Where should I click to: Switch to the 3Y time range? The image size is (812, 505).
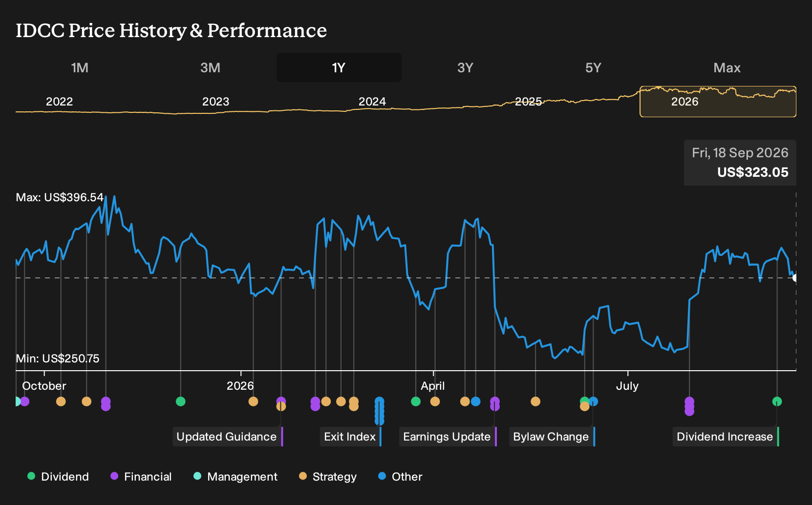click(x=465, y=67)
